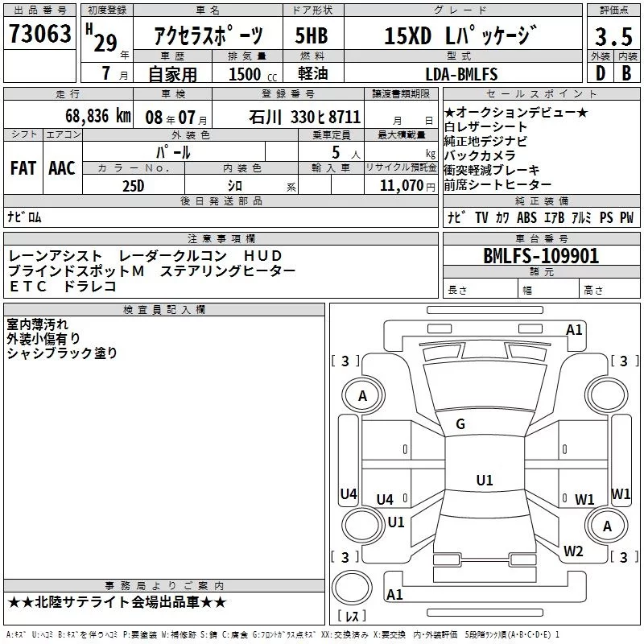Image resolution: width=644 pixels, height=644 pixels.
Task: Select the recycle deposit 11,070円
Action: coord(407,186)
